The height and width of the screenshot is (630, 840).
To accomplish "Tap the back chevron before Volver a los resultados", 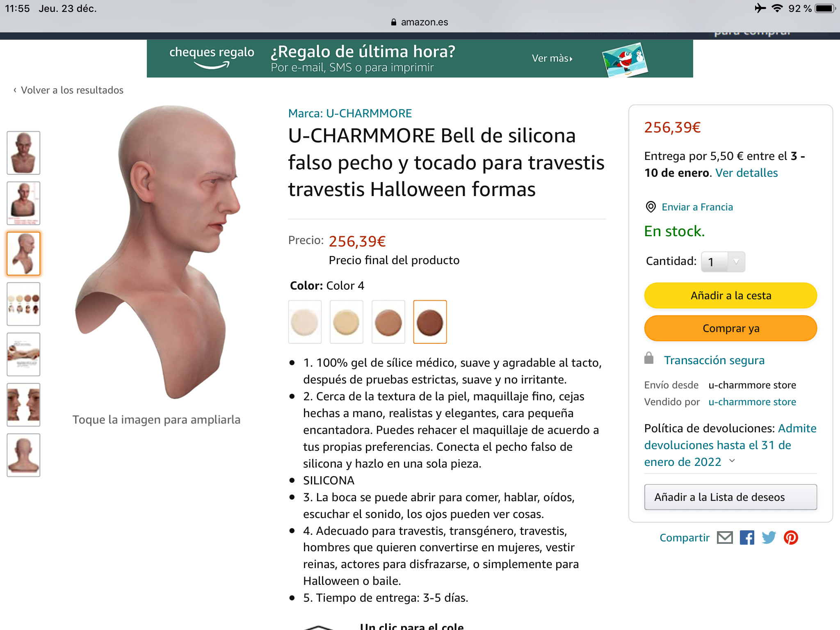I will tap(15, 90).
